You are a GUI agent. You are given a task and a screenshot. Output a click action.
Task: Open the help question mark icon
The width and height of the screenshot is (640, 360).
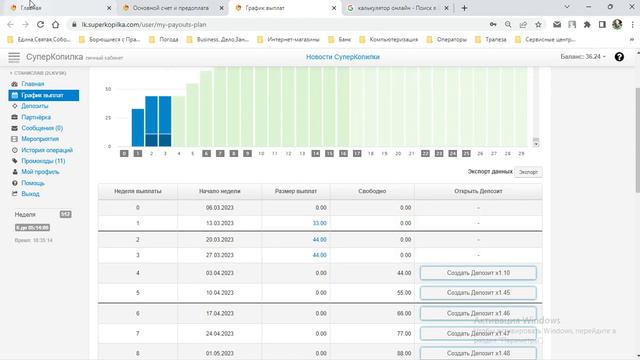click(619, 57)
